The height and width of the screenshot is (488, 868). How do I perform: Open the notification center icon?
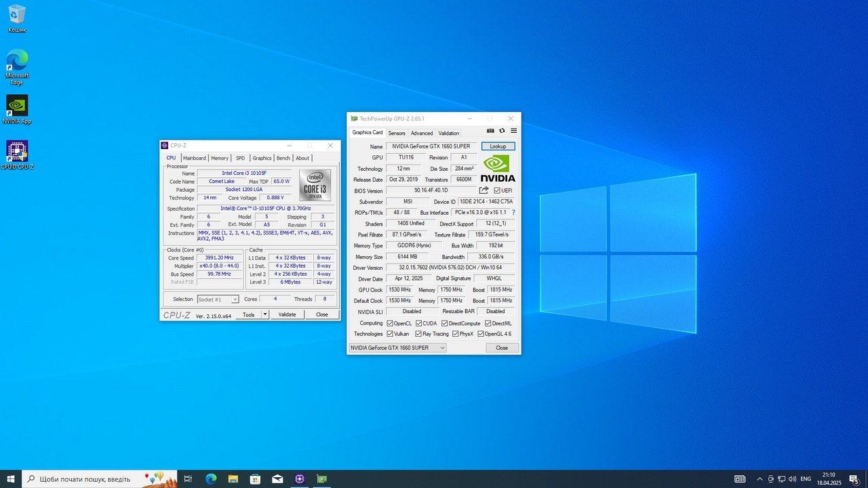(854, 479)
